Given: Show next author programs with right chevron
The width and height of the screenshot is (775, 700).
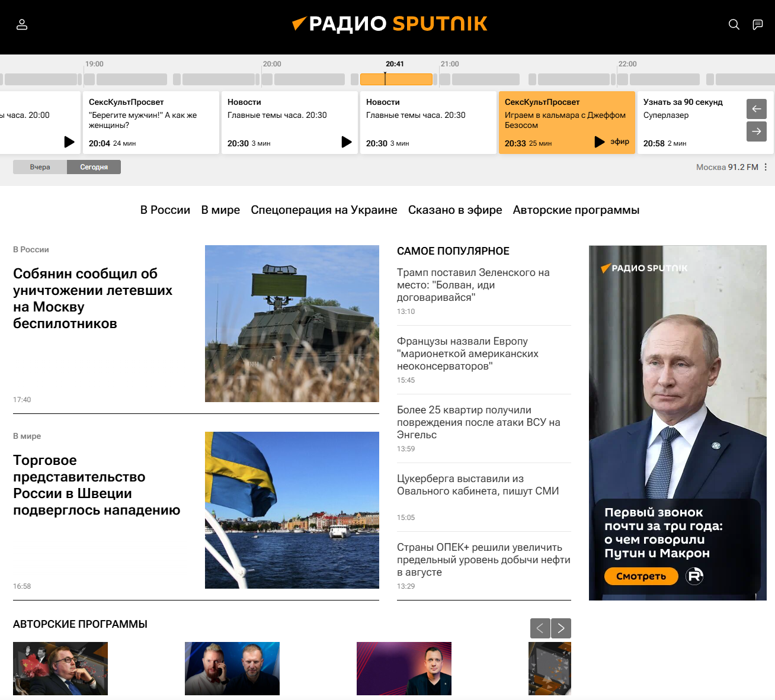Looking at the screenshot, I should coord(561,628).
